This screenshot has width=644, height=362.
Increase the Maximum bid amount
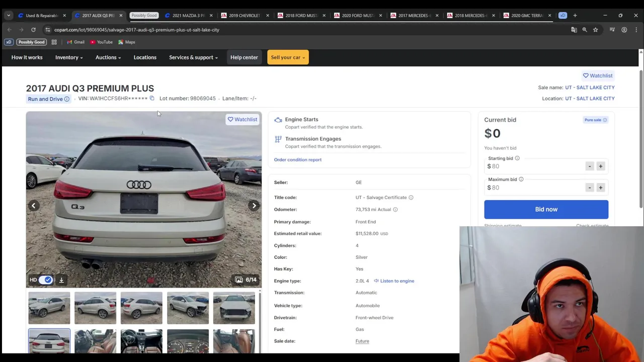tap(600, 188)
